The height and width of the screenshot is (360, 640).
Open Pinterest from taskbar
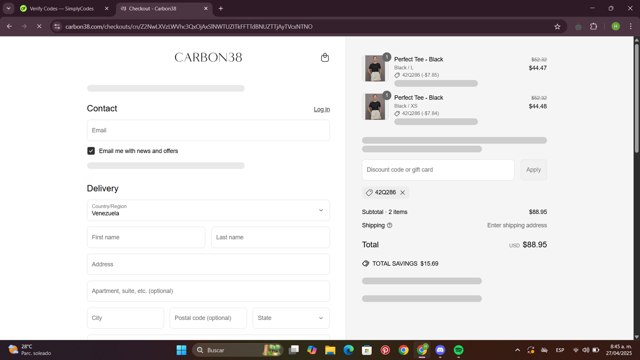385,350
